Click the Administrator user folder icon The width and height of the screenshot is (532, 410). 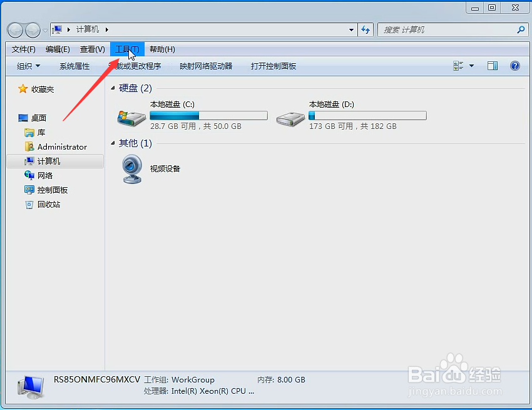point(29,146)
